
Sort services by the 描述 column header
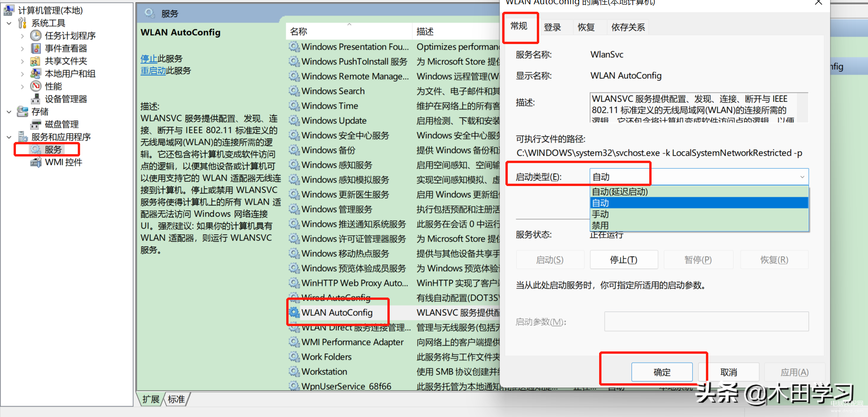click(456, 31)
